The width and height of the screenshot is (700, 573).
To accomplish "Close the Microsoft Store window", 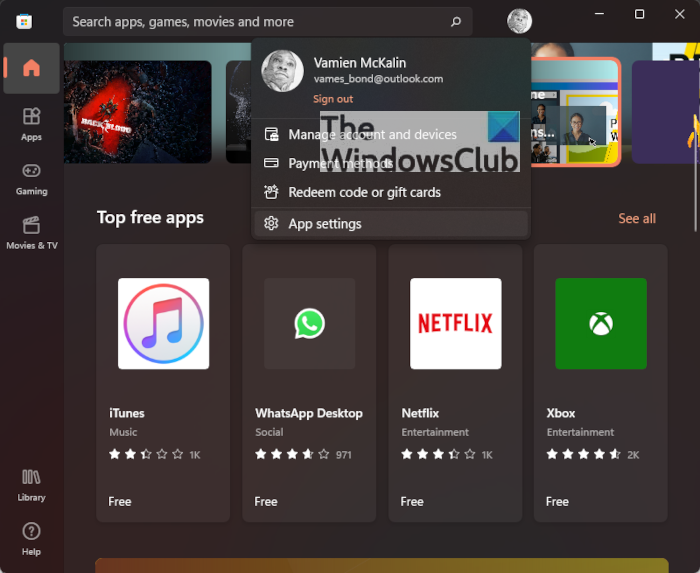I will pos(679,14).
